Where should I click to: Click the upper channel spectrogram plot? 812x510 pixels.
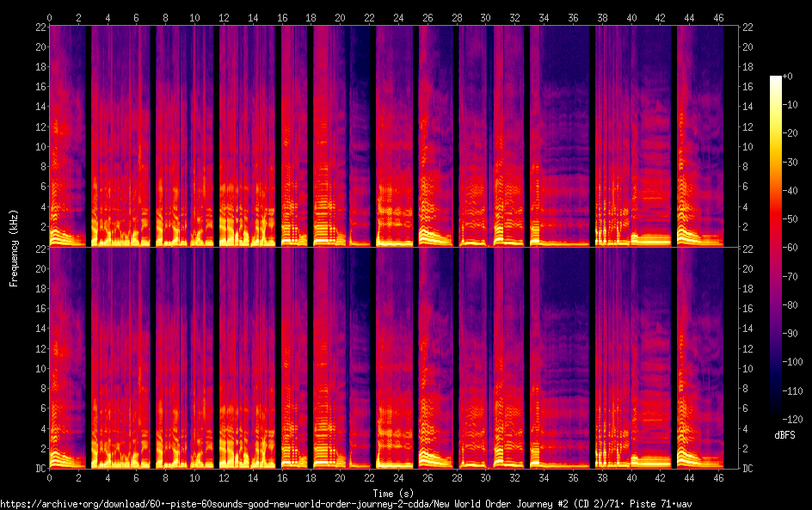394,136
